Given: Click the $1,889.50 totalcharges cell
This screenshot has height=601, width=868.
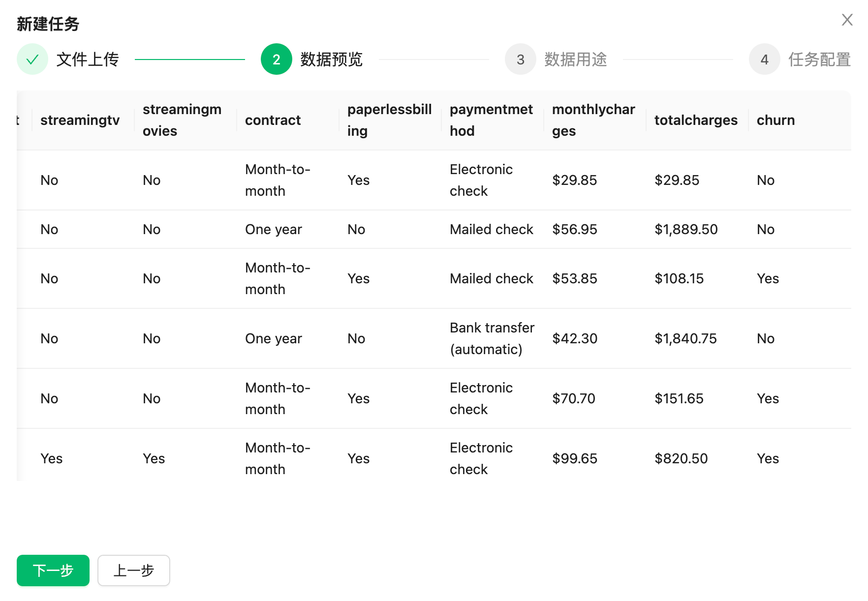Looking at the screenshot, I should click(686, 229).
